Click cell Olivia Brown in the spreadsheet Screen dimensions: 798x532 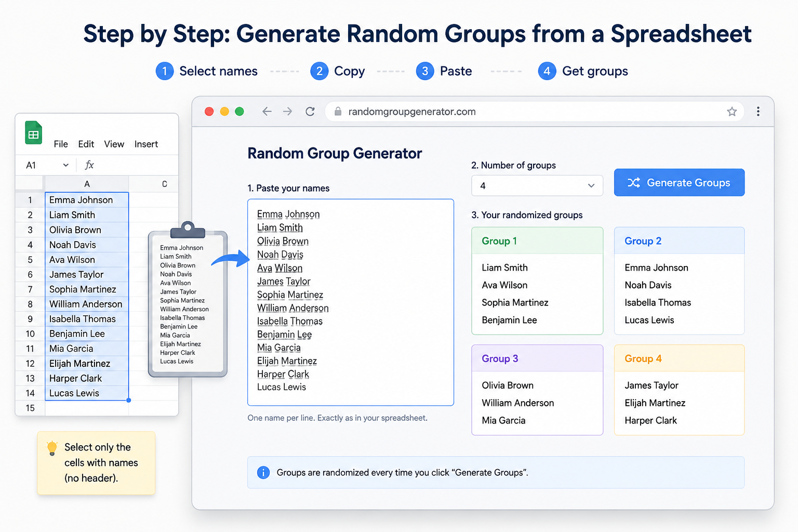tap(87, 230)
